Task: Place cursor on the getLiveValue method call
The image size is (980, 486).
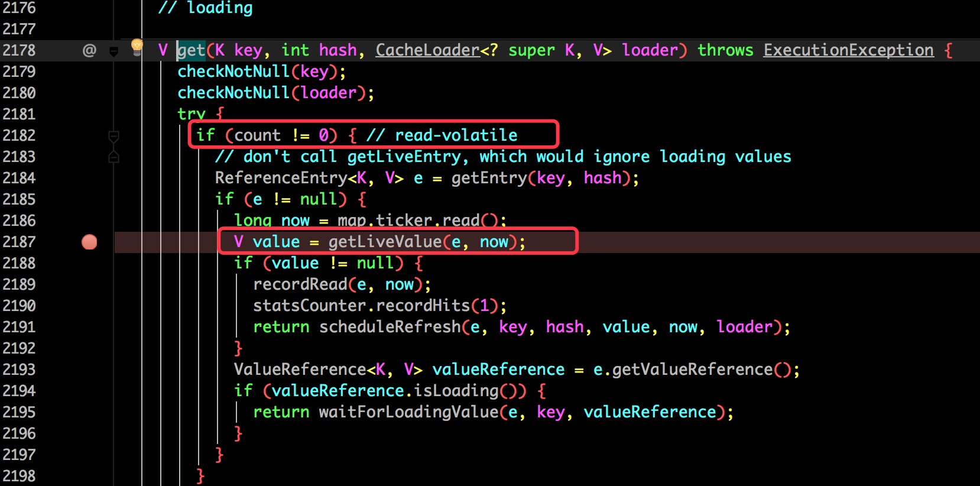Action: click(385, 242)
